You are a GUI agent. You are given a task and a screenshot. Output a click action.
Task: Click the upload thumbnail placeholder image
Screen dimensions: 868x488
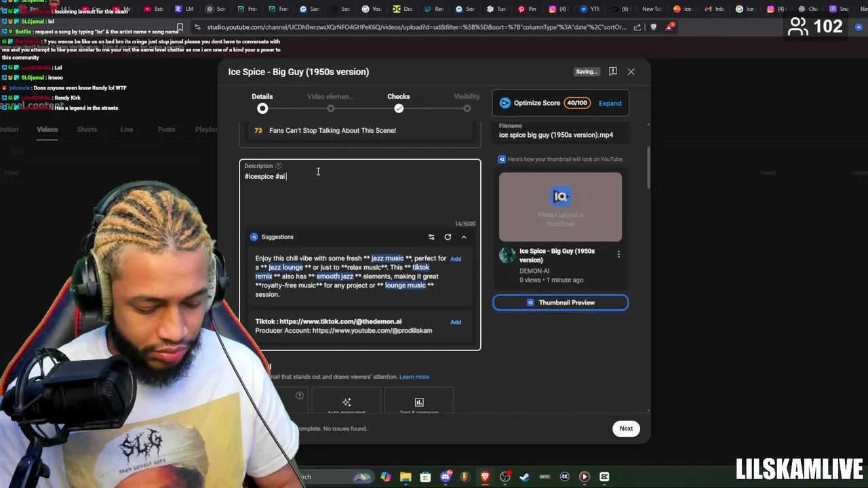(560, 207)
